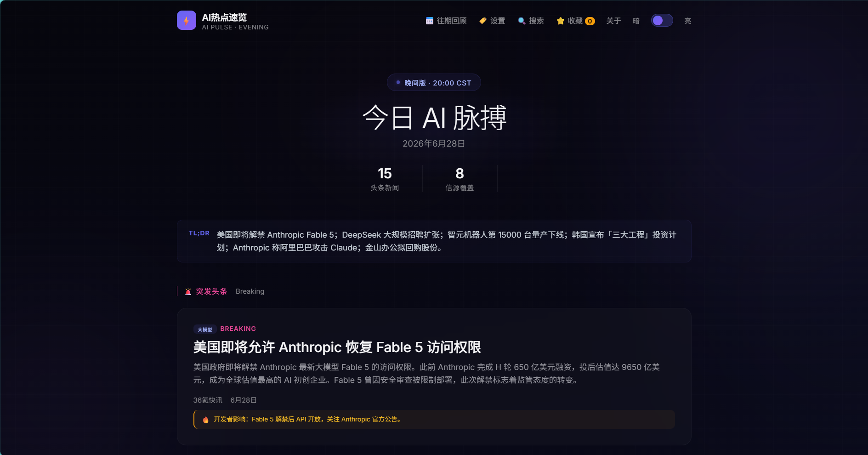Click the flame icon in the 开发者影响 note
The image size is (868, 455).
205,420
